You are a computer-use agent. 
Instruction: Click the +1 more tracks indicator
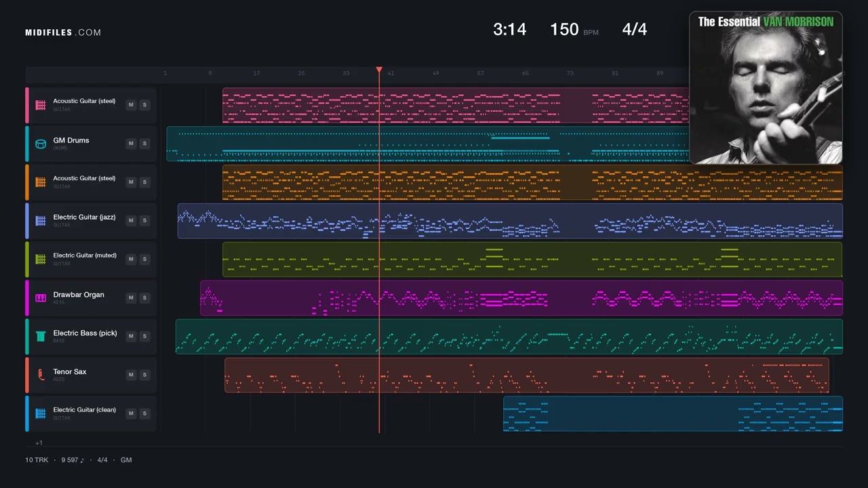tap(39, 443)
